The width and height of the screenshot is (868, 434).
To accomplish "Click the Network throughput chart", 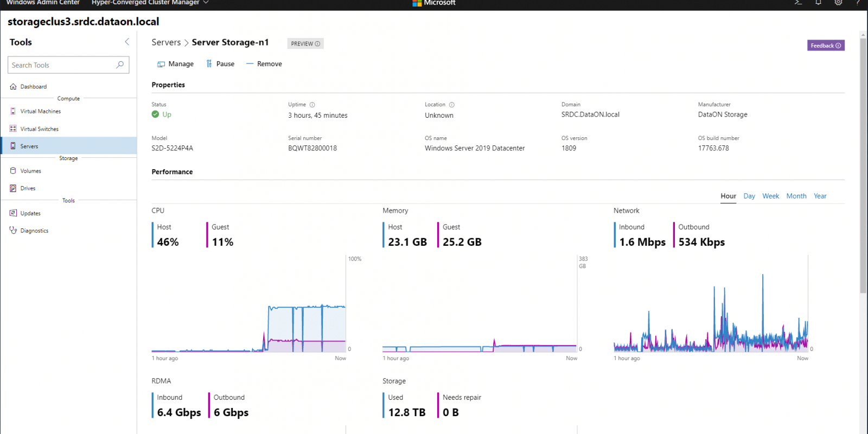I will coord(711,304).
